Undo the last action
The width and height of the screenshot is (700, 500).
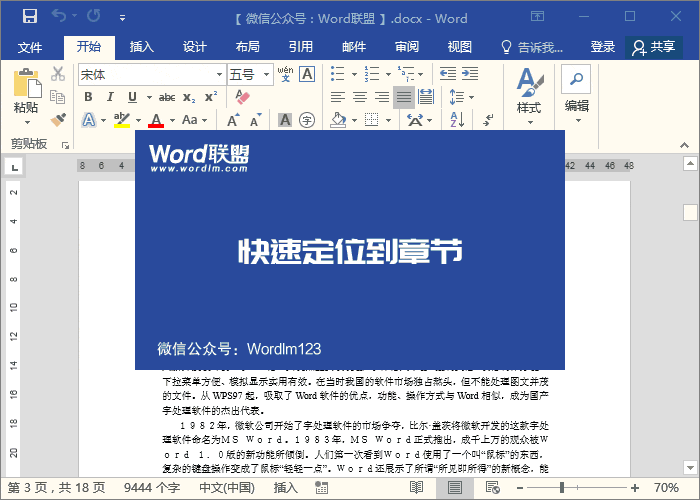(x=58, y=16)
